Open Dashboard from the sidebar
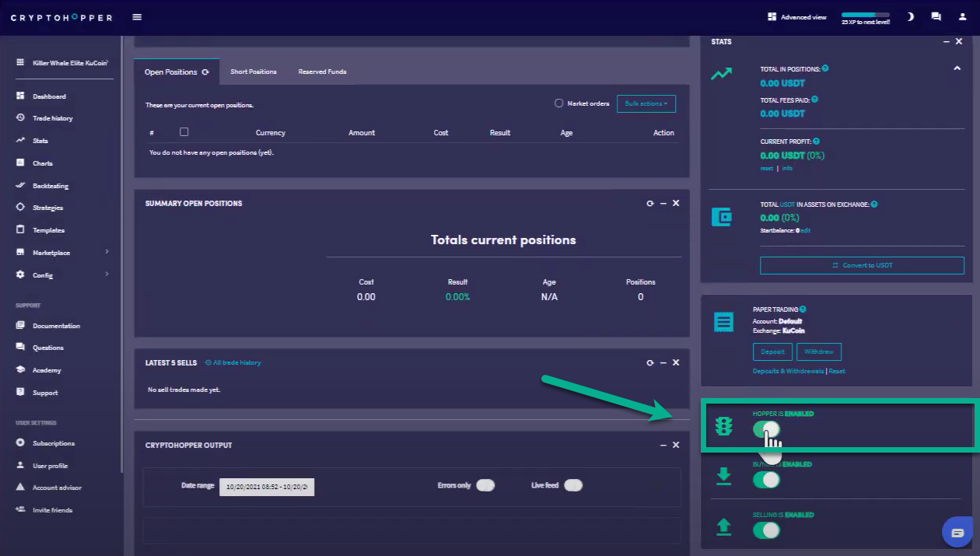Image resolution: width=980 pixels, height=556 pixels. pos(49,96)
